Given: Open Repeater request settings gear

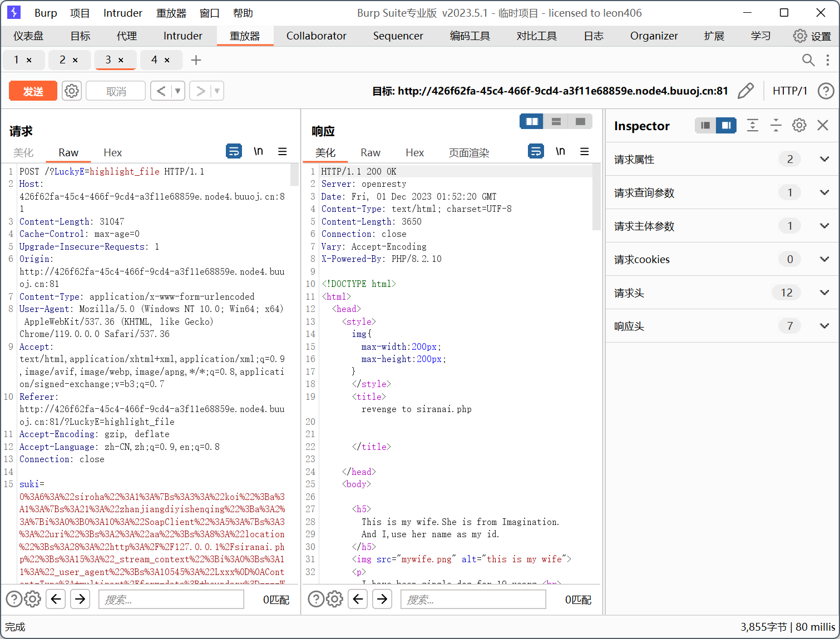Looking at the screenshot, I should [x=72, y=91].
